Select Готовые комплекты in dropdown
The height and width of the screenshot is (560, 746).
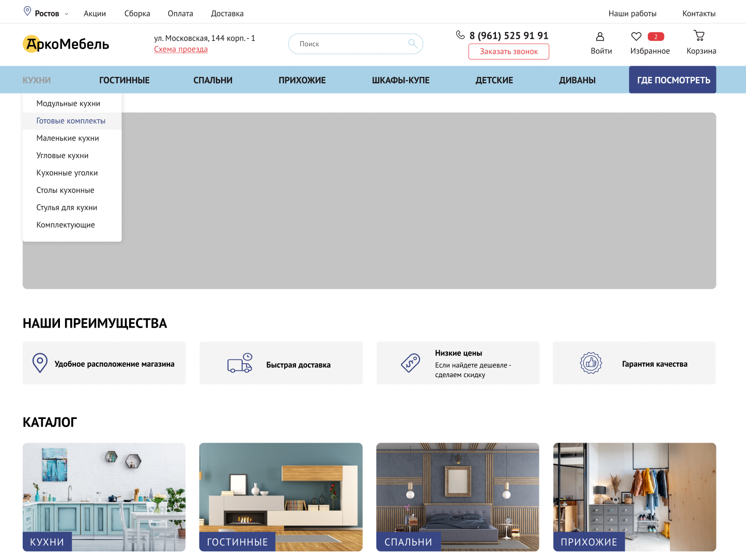tap(71, 121)
